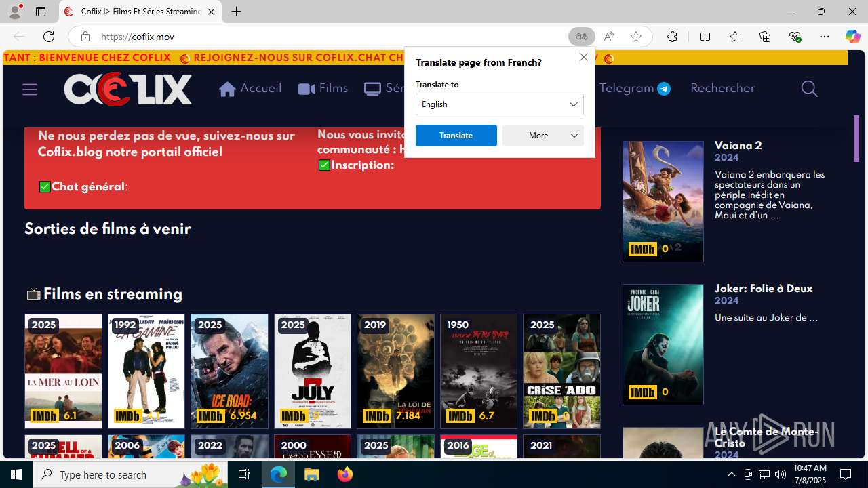This screenshot has width=868, height=488.
Task: Open the system clock and date
Action: click(810, 474)
